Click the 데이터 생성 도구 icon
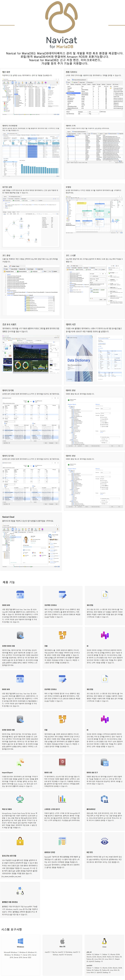 (x=105, y=762)
